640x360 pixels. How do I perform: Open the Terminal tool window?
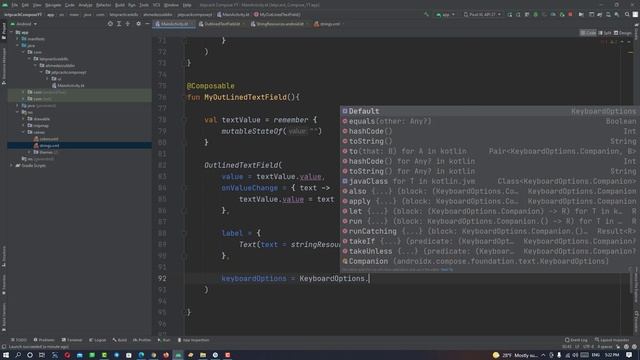pos(72,340)
